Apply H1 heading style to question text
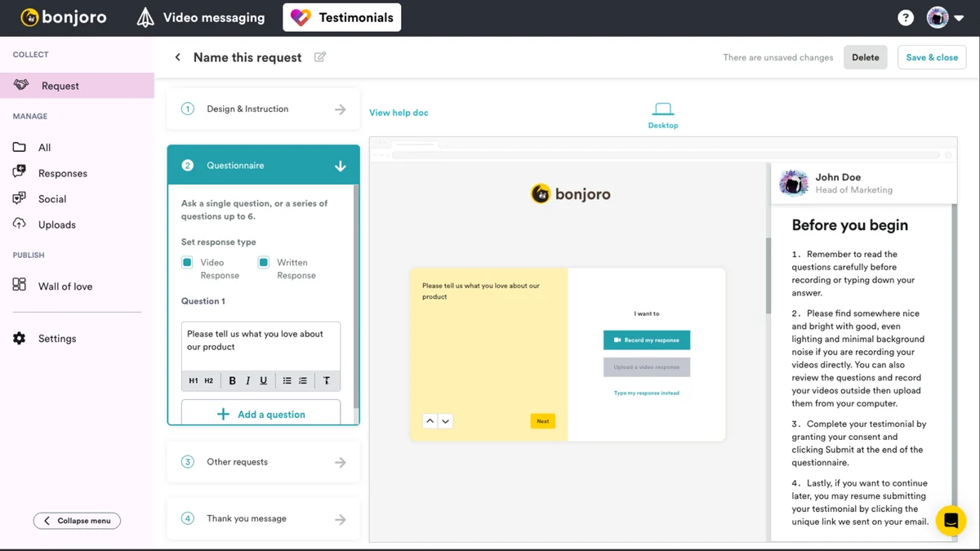The width and height of the screenshot is (980, 551). tap(194, 380)
